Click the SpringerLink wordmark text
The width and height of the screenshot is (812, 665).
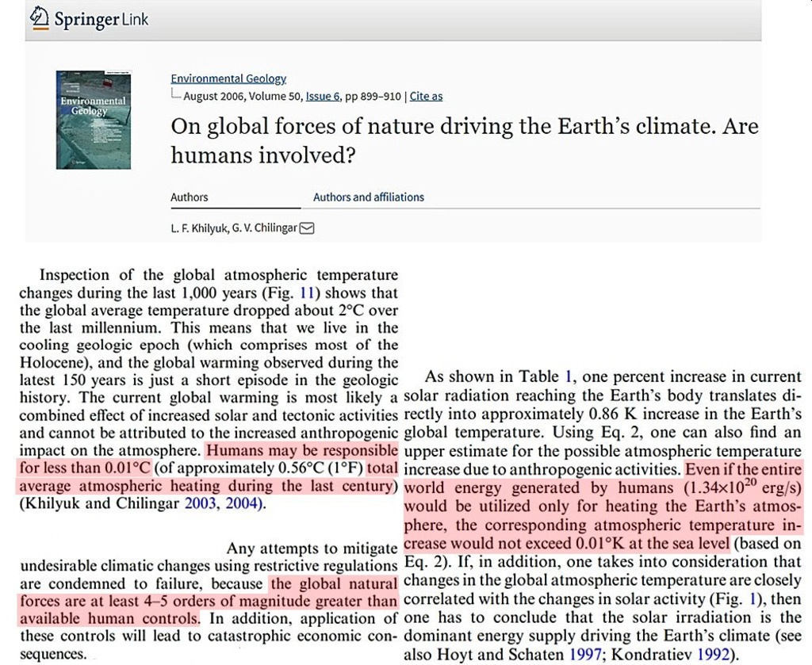click(101, 20)
